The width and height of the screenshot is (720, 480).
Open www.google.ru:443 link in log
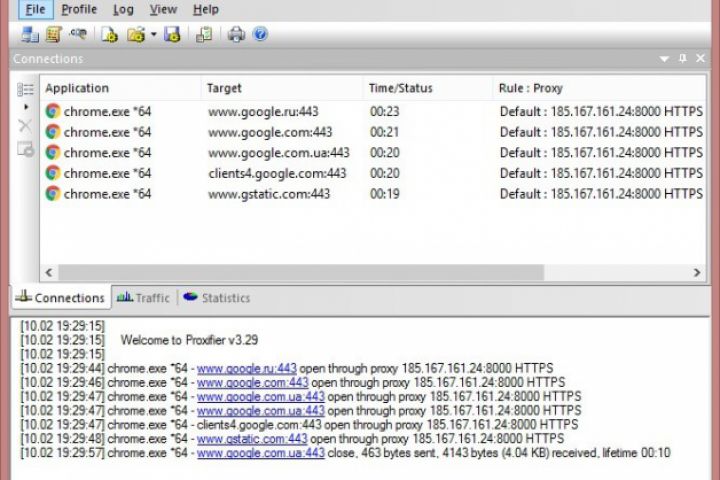(x=247, y=368)
